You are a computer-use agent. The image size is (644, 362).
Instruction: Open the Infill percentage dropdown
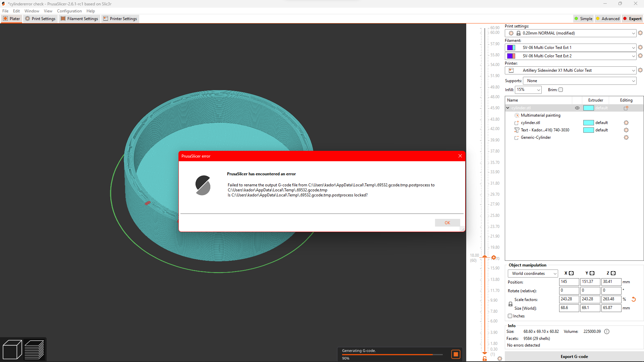[x=528, y=89]
